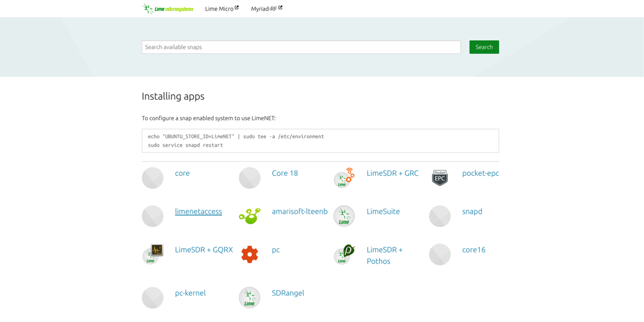Click the Lime Microsystems logo
This screenshot has height=322, width=644.
pos(168,9)
